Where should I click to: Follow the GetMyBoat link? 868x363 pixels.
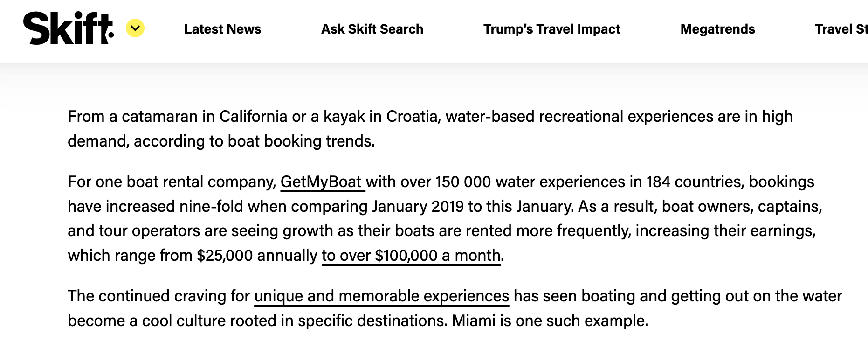pyautogui.click(x=321, y=182)
